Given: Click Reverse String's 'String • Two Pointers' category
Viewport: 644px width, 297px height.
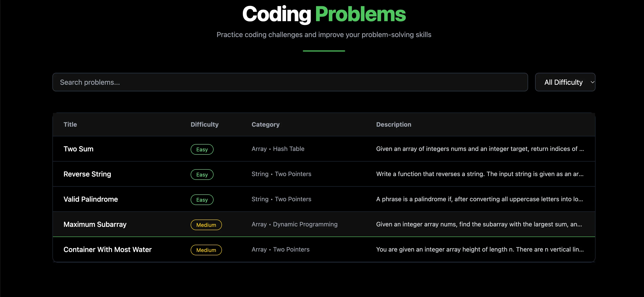Looking at the screenshot, I should 281,174.
